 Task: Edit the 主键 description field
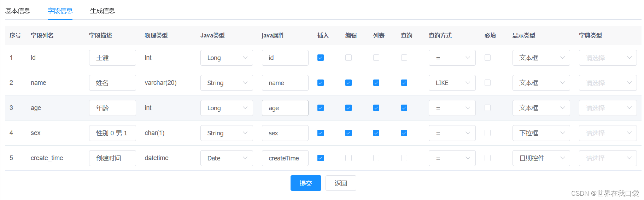click(112, 58)
